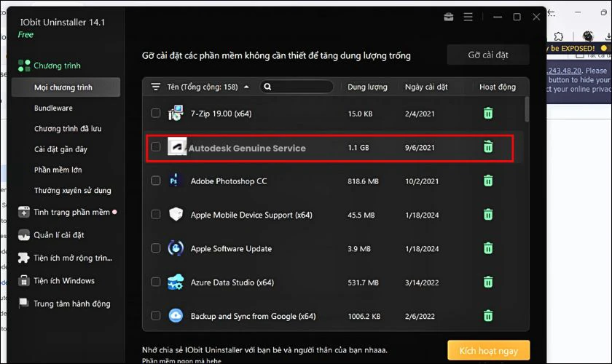Click the Apple Mobile Device Support box icon
Image resolution: width=612 pixels, height=364 pixels.
pos(176,214)
